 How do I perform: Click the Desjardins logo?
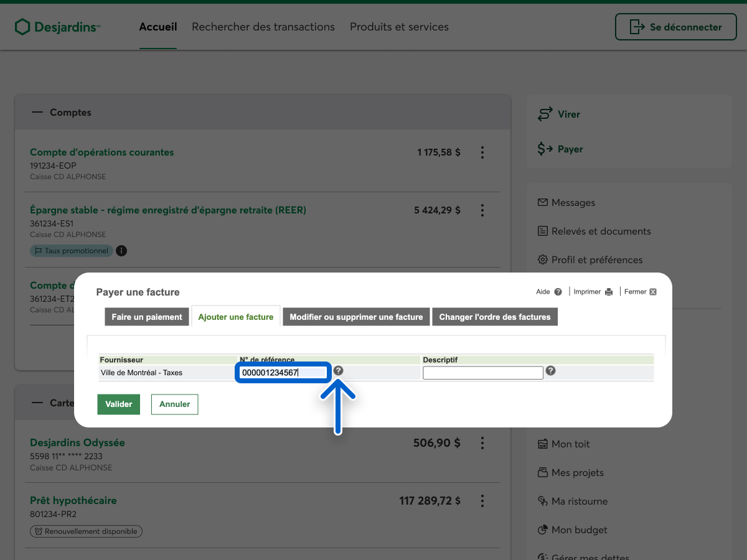tap(57, 27)
